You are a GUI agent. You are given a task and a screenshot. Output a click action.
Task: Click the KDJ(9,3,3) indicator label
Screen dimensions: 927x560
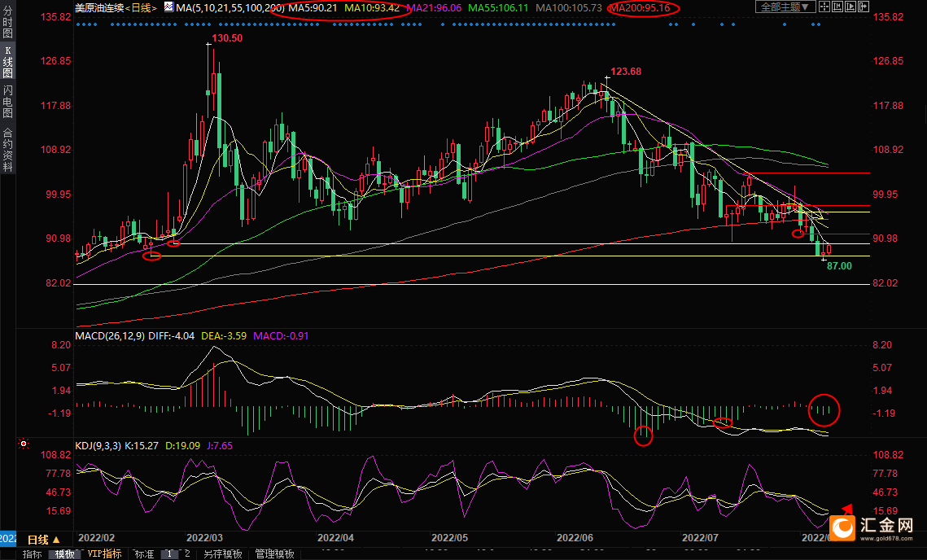point(98,446)
